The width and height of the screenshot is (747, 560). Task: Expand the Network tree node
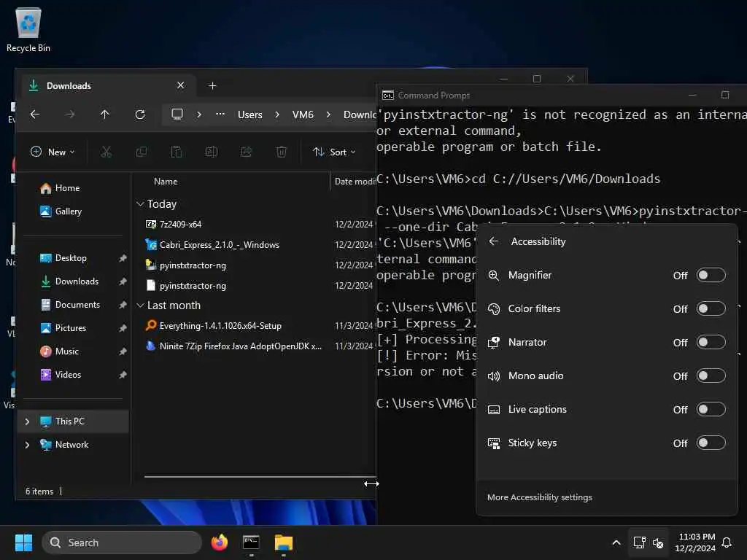point(27,445)
